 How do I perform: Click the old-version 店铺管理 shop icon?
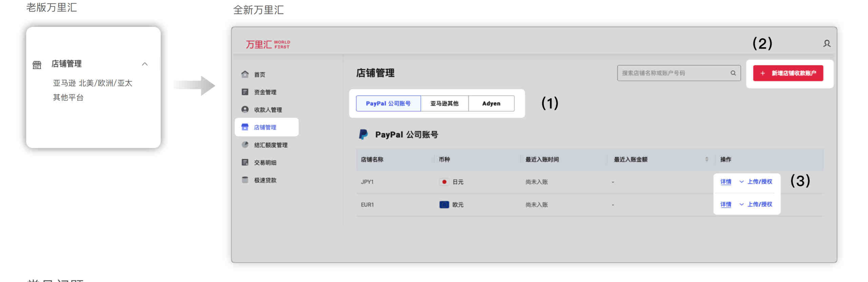(x=37, y=64)
